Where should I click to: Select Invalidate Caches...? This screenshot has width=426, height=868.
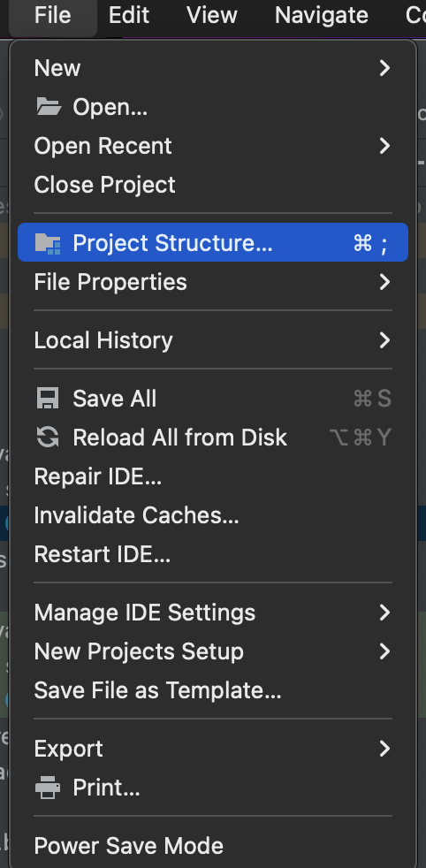click(x=213, y=515)
